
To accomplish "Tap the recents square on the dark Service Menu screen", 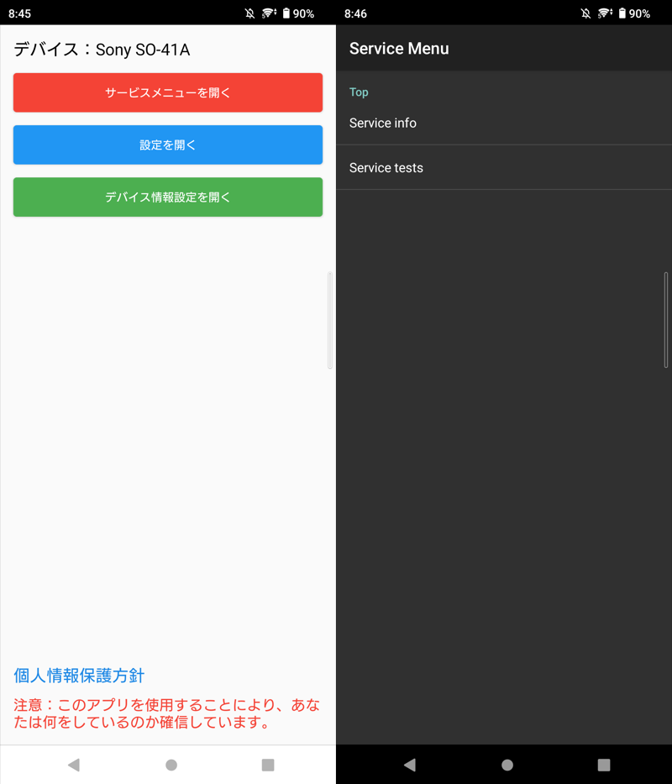I will (604, 765).
